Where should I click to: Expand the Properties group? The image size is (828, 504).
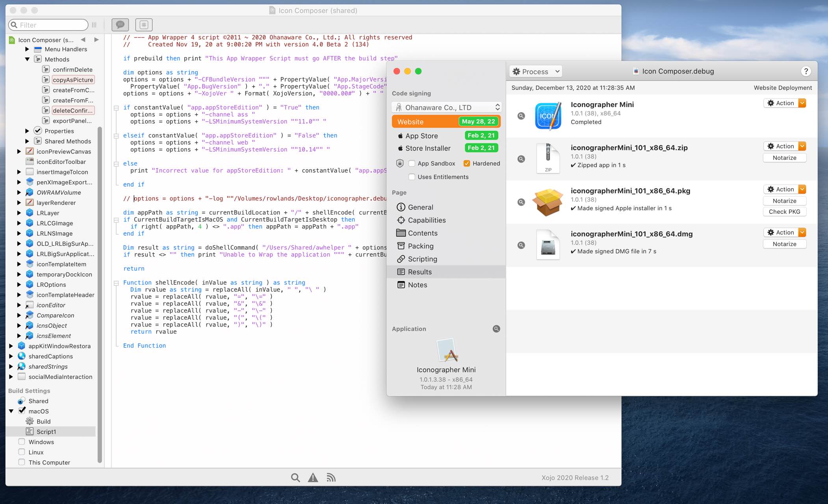(x=27, y=131)
